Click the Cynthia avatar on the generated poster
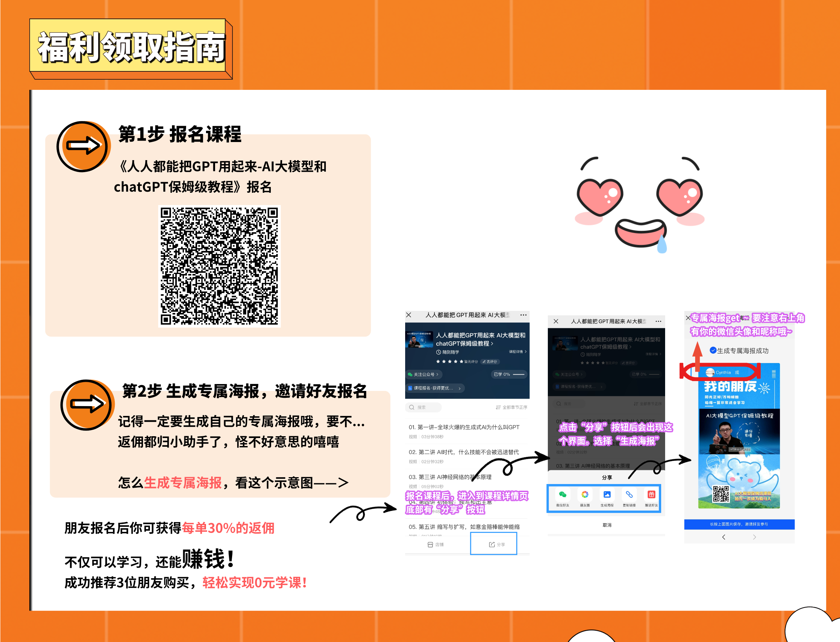Screen dimensions: 840x642 (710, 372)
